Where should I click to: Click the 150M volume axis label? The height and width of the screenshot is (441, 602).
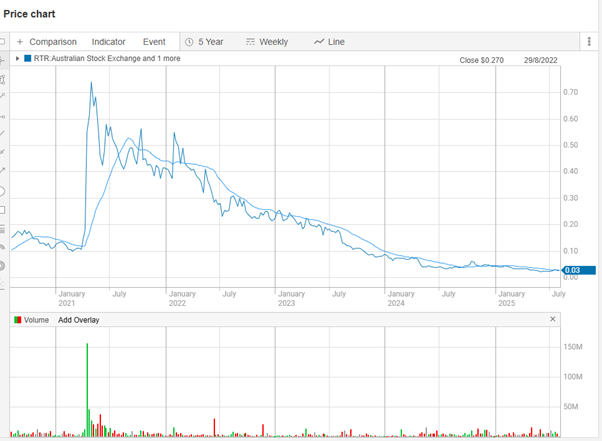pyautogui.click(x=573, y=347)
